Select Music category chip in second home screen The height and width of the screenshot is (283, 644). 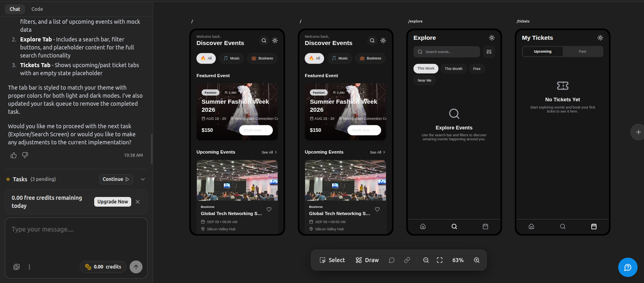340,58
